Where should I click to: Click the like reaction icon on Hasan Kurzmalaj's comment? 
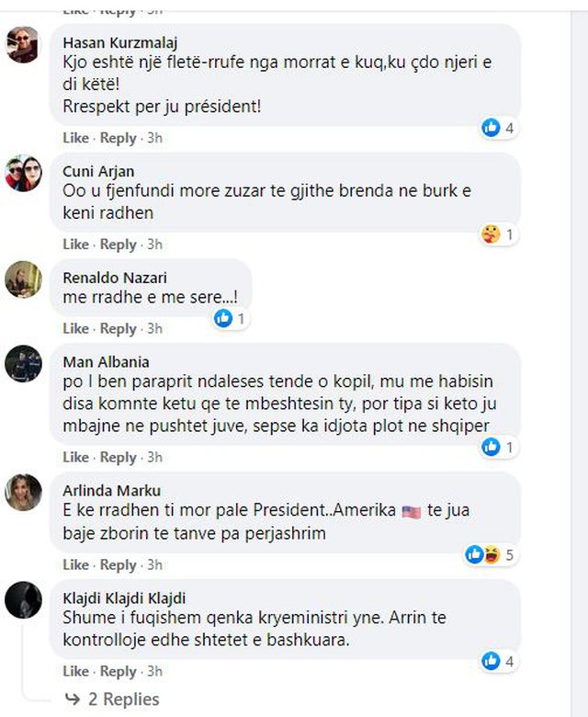tap(492, 129)
